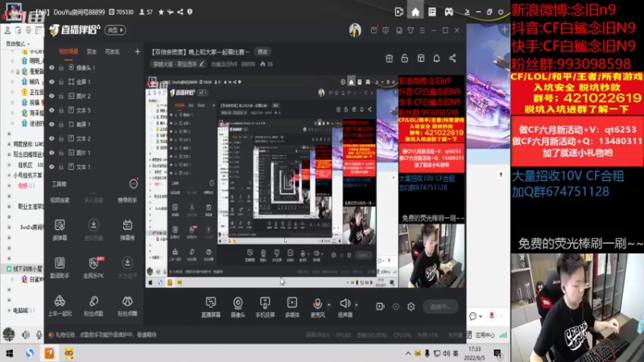Open the 火力全开 tool
This screenshot has height=362, width=644.
(x=127, y=267)
